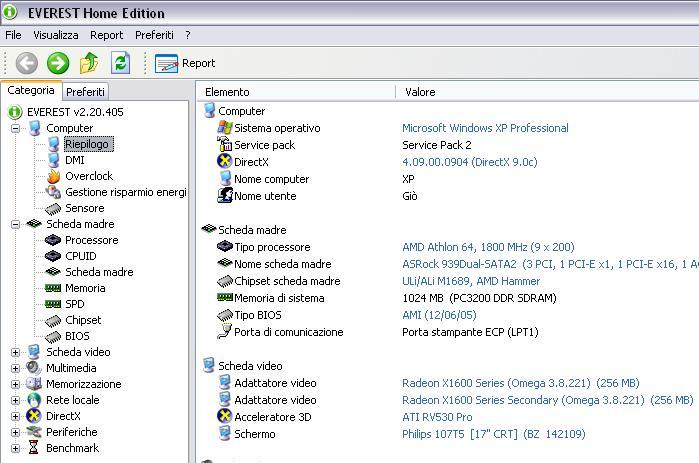Select Riepilogo in the tree
This screenshot has height=463, width=699.
coord(88,144)
